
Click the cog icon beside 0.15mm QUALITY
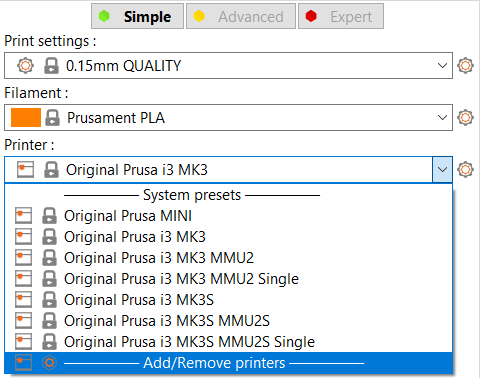coord(25,66)
